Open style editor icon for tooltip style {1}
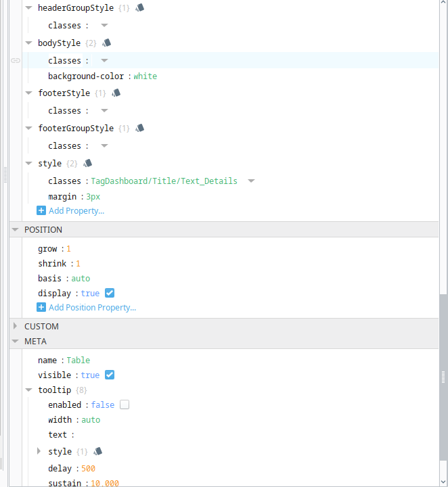 [98, 451]
